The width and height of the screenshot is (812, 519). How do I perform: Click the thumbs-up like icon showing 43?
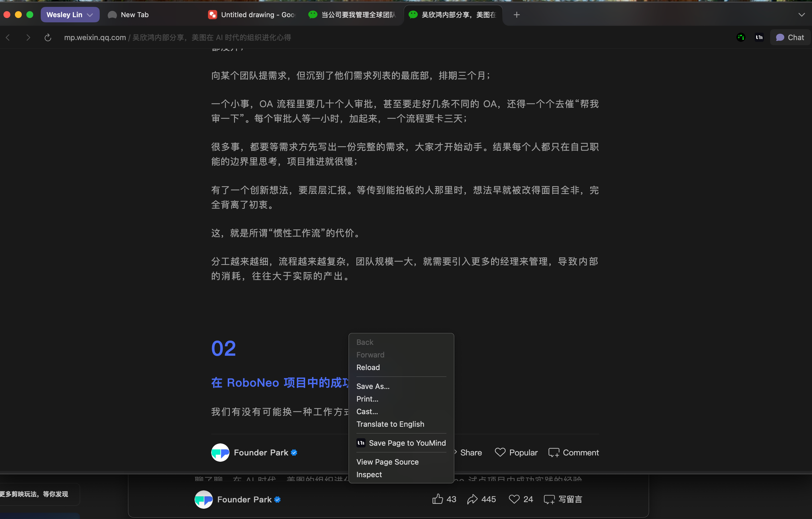tap(437, 499)
